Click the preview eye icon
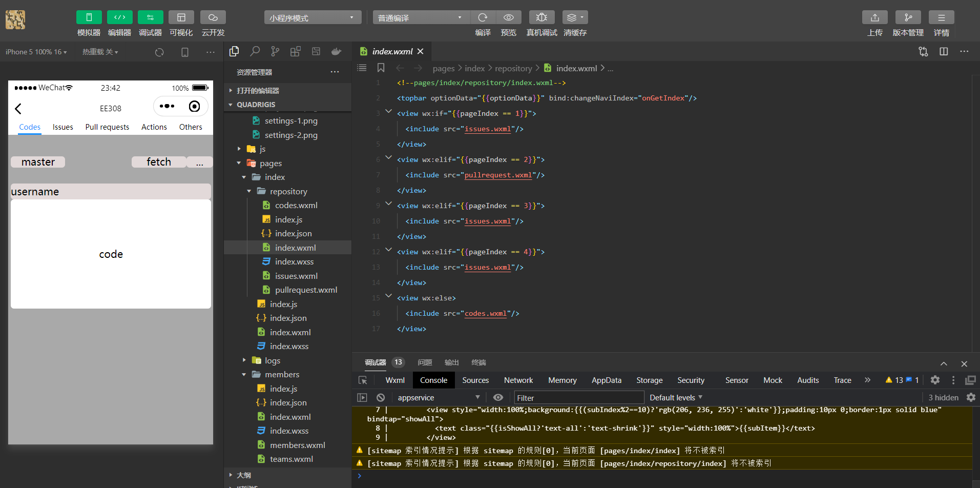Viewport: 980px width, 488px height. 509,17
